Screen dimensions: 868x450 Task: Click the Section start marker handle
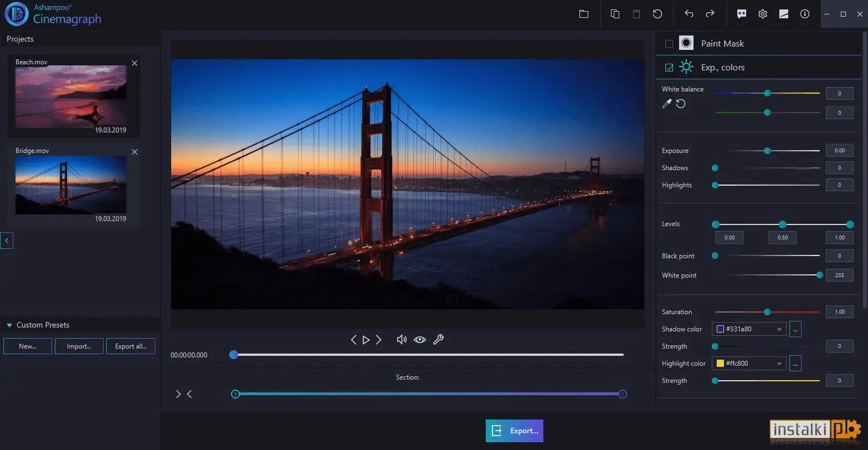235,394
